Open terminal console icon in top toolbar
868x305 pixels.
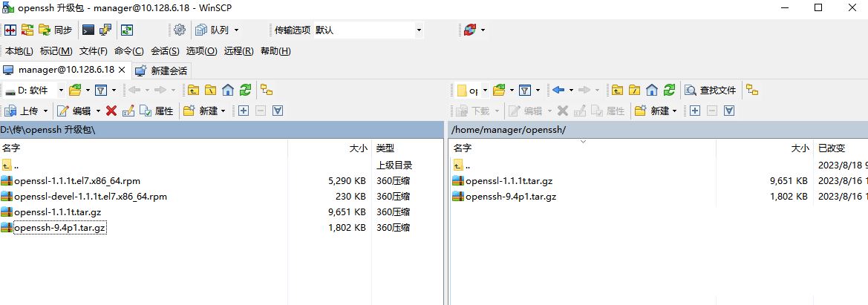[x=88, y=30]
